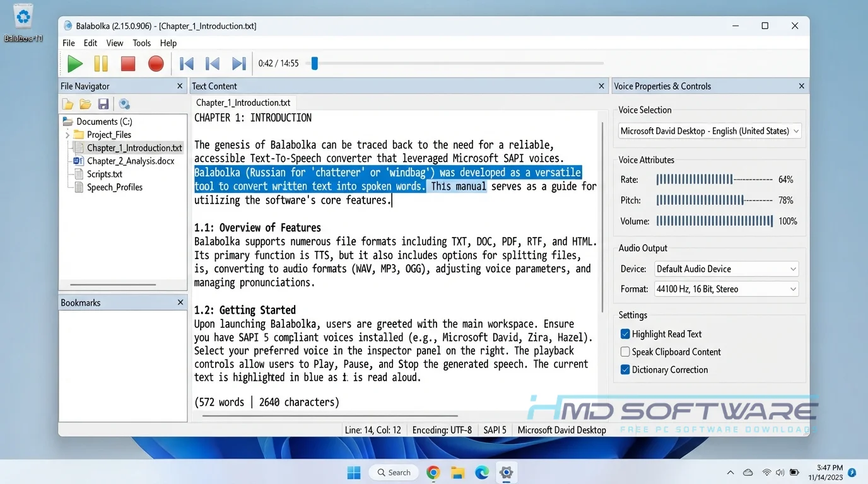Click the open-folder icon in File Navigator
Screen dimensions: 868x484
tap(85, 105)
